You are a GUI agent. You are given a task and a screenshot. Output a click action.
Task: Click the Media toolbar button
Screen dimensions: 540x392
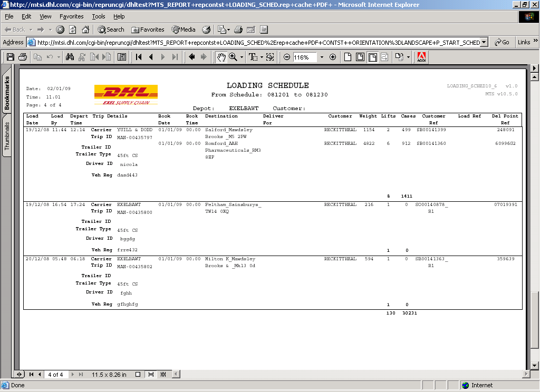click(x=184, y=30)
